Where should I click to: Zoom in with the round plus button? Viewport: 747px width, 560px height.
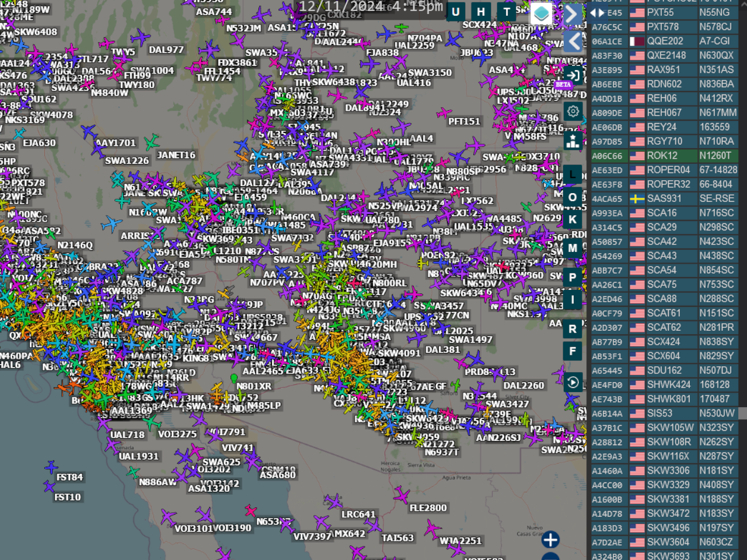click(550, 540)
